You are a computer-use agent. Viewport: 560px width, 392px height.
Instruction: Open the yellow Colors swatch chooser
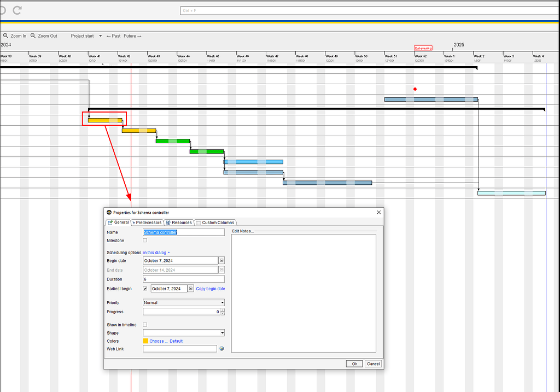click(x=145, y=341)
